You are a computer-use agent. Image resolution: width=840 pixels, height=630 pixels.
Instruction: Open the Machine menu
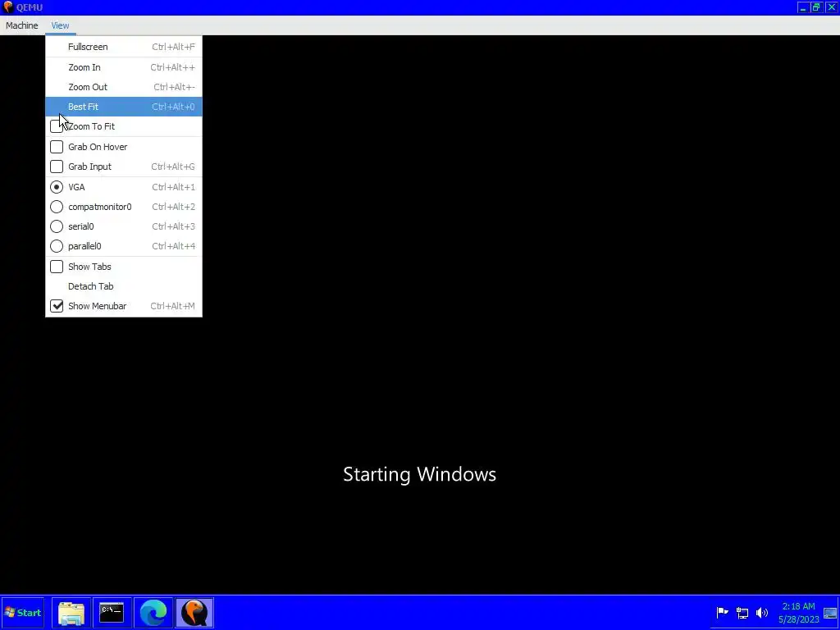click(x=22, y=25)
